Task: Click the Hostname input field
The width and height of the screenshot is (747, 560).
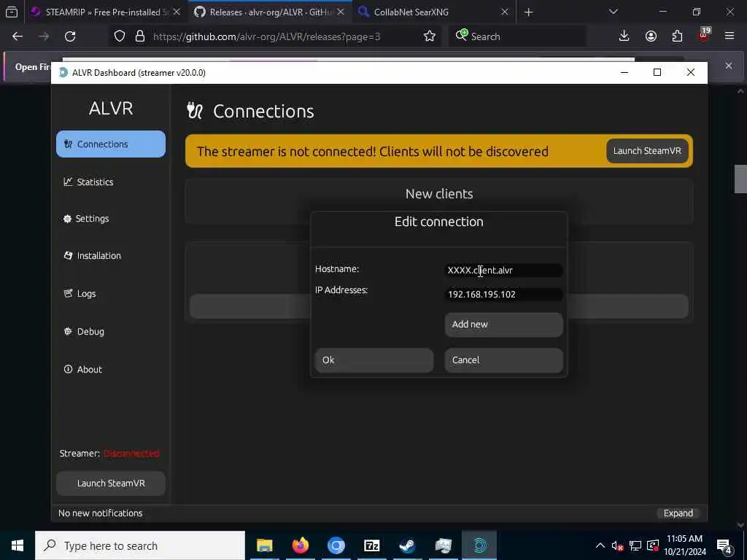Action: pos(503,270)
